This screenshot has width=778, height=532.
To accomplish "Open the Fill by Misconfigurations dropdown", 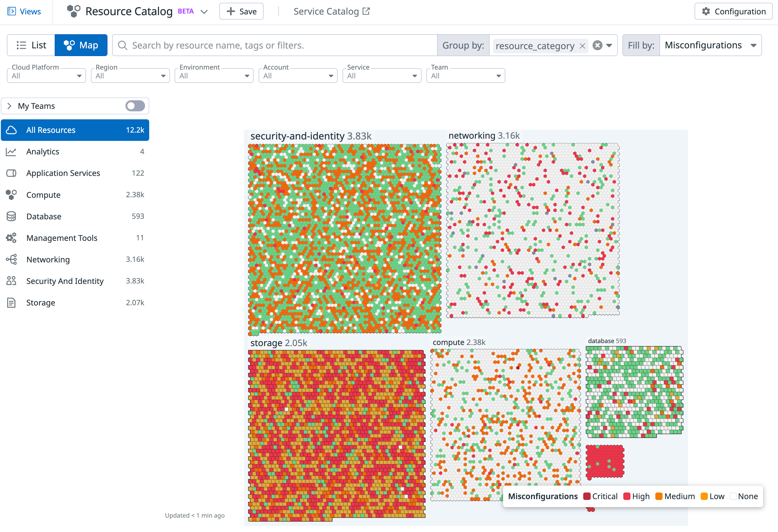I will pos(710,45).
